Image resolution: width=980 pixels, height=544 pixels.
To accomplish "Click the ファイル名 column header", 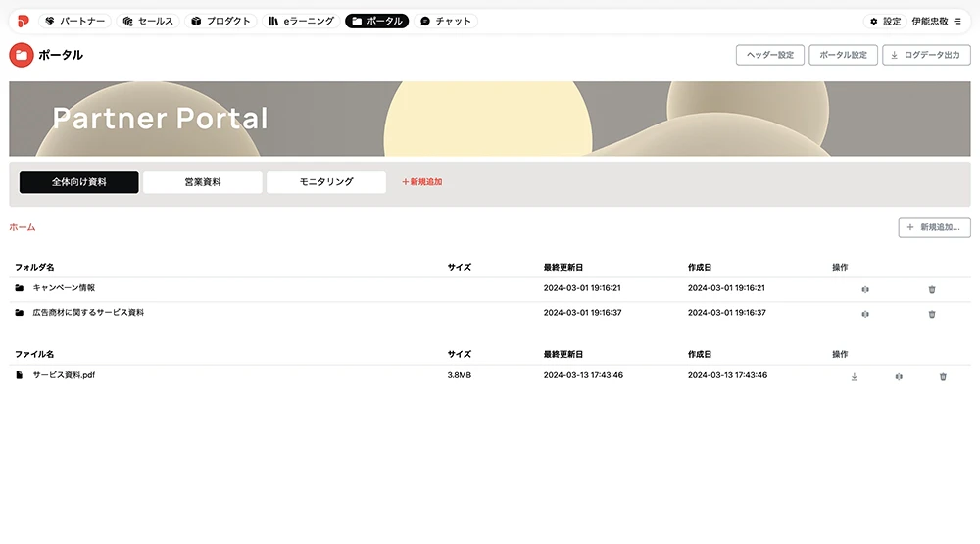I will pos(34,354).
